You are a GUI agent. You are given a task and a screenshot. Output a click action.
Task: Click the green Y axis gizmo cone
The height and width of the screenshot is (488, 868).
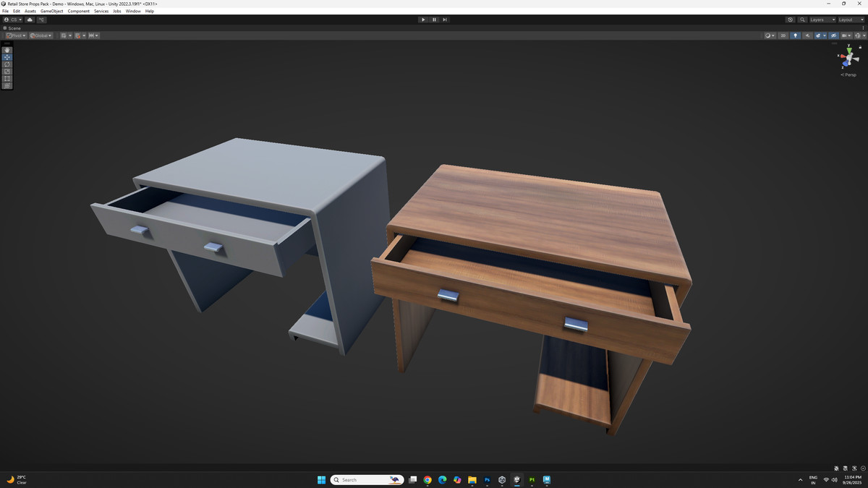pyautogui.click(x=848, y=48)
